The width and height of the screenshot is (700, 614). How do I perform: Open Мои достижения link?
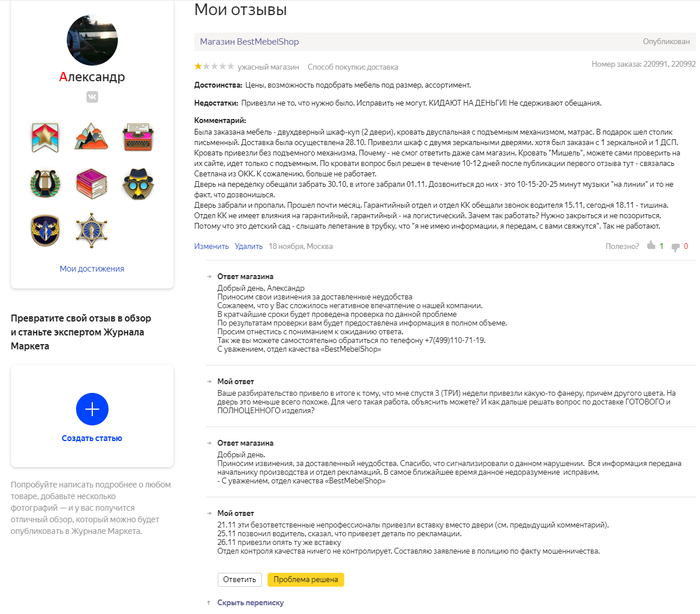click(92, 268)
